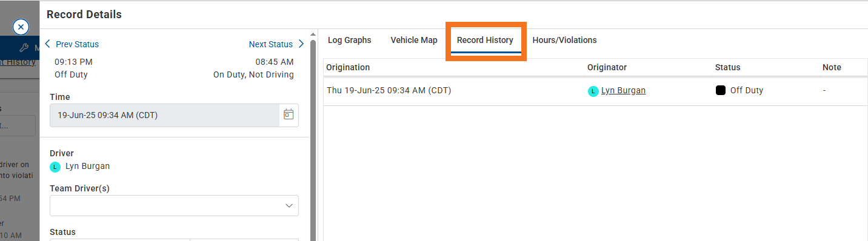Click the 08:45 AM next status time
The height and width of the screenshot is (241, 868).
(275, 62)
